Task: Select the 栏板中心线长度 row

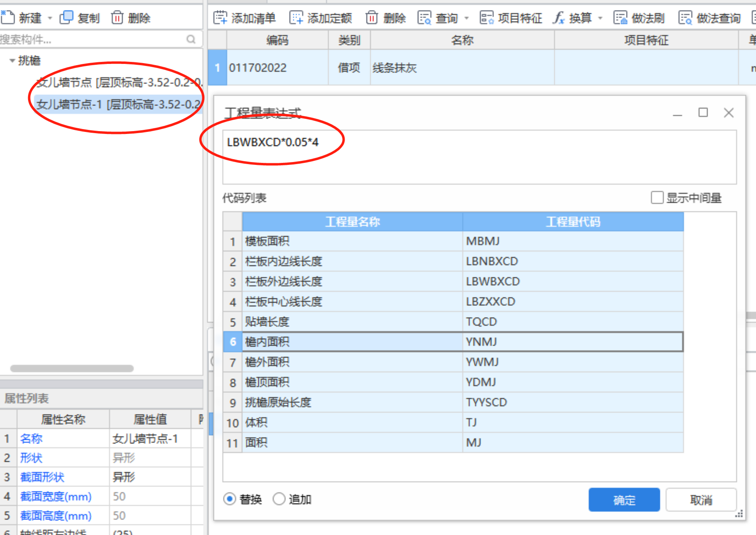Action: tap(453, 302)
